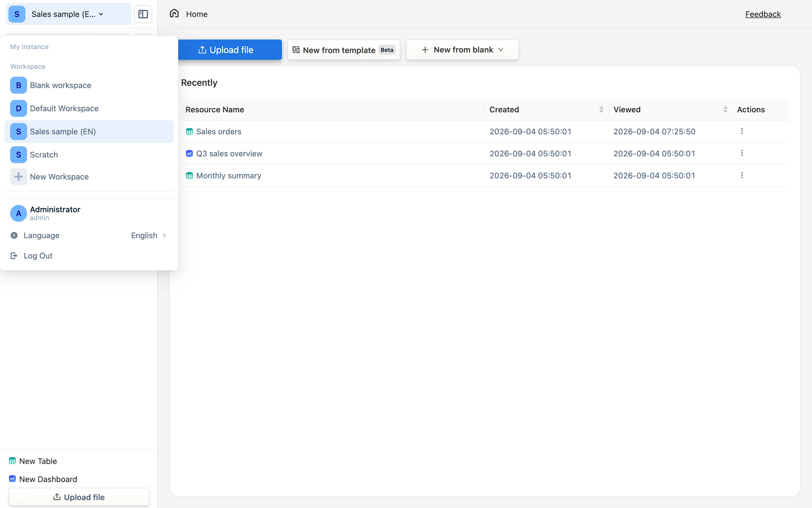Click the Administrator avatar icon
The width and height of the screenshot is (812, 508).
18,213
